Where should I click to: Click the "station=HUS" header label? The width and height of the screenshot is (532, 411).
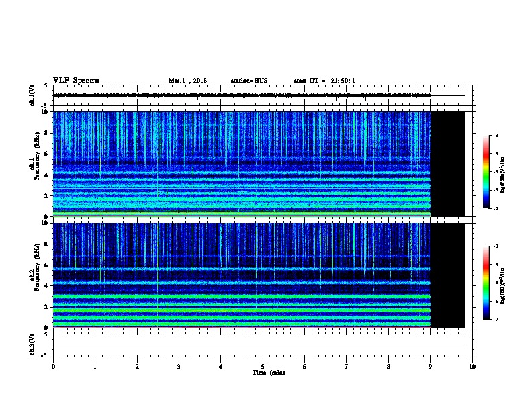249,81
